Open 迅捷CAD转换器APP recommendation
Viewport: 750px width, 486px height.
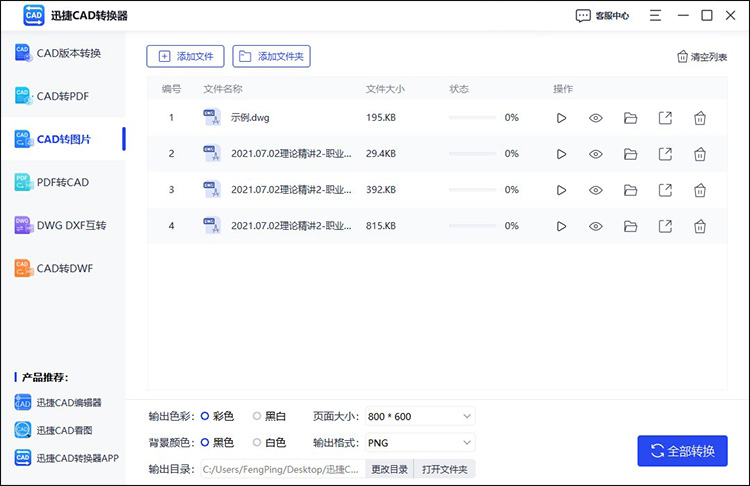(x=66, y=458)
